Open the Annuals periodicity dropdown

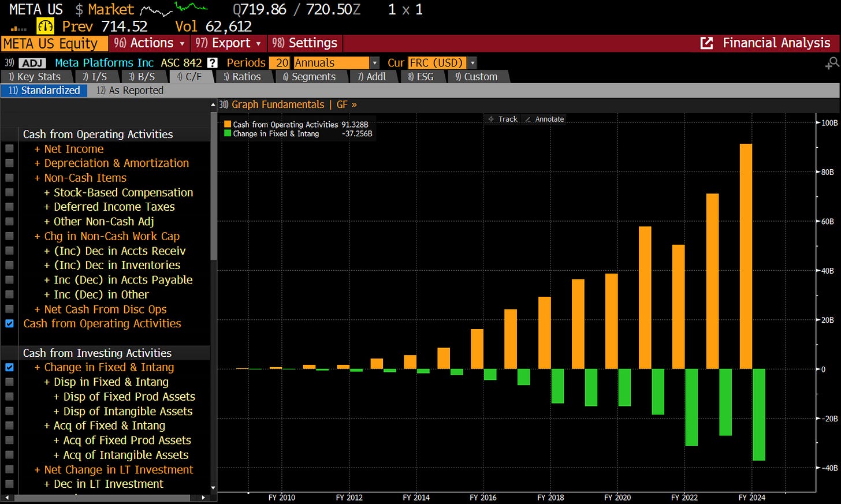coord(375,63)
